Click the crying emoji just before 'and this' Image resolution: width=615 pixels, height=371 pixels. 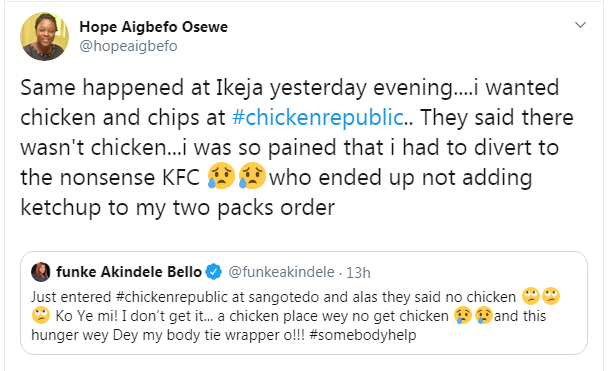tap(484, 315)
